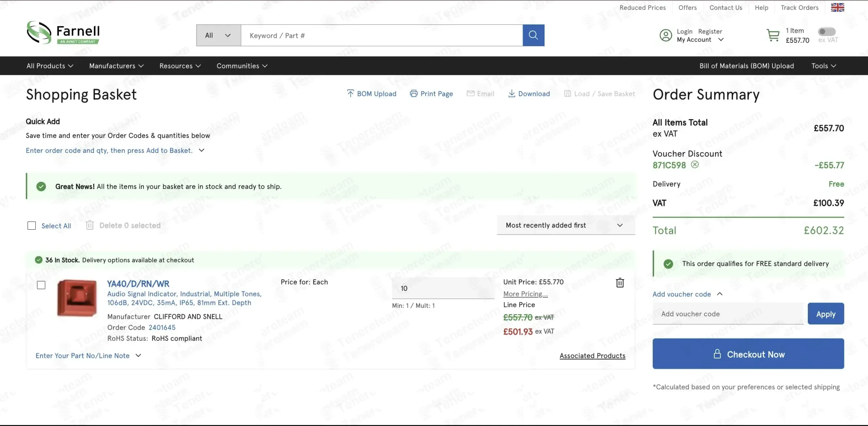This screenshot has height=426, width=868.
Task: Remove voucher 871C598 with the x icon
Action: pyautogui.click(x=694, y=165)
